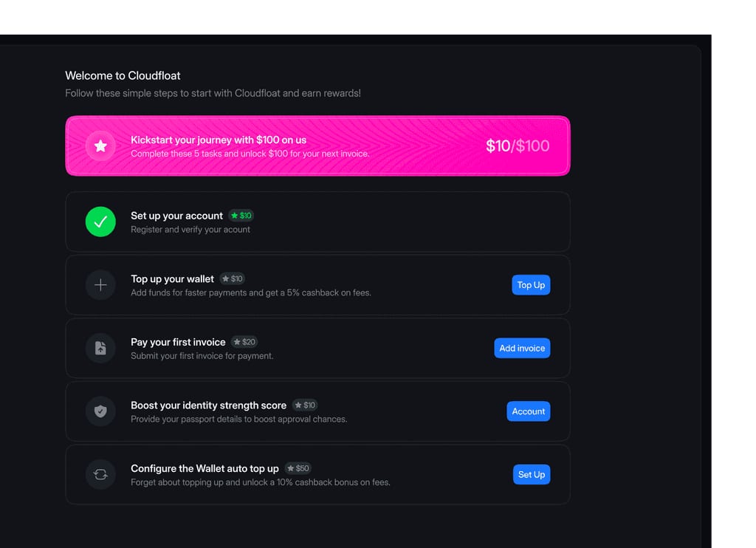Screen dimensions: 756x548
Task: Click 'Provide your passport details' description
Action: tap(238, 419)
